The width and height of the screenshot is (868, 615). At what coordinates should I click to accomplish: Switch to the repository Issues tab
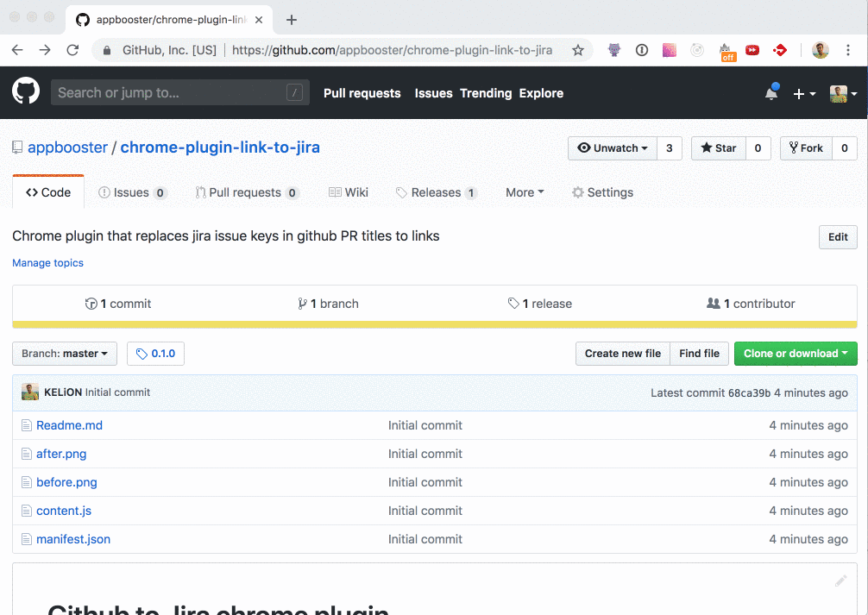(x=132, y=192)
